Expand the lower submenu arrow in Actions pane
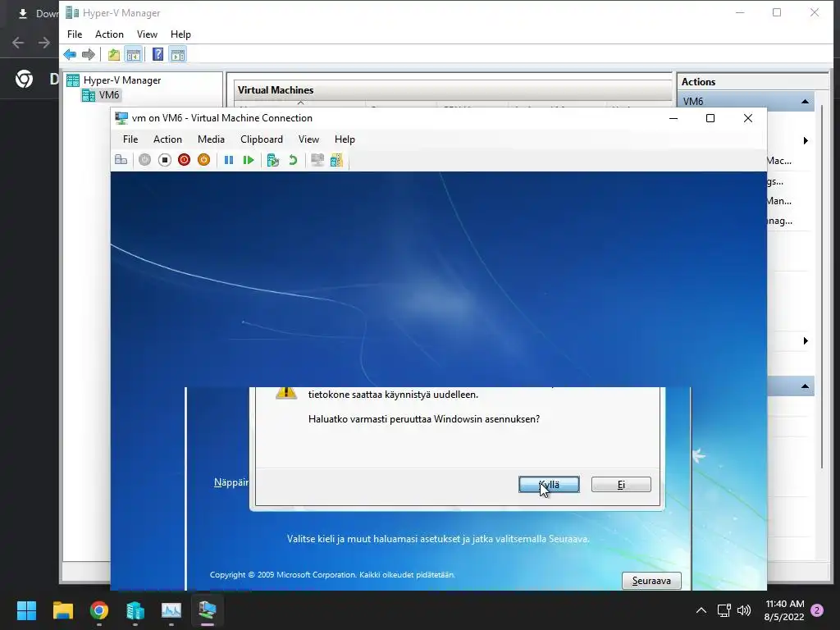The width and height of the screenshot is (840, 630). 806,340
